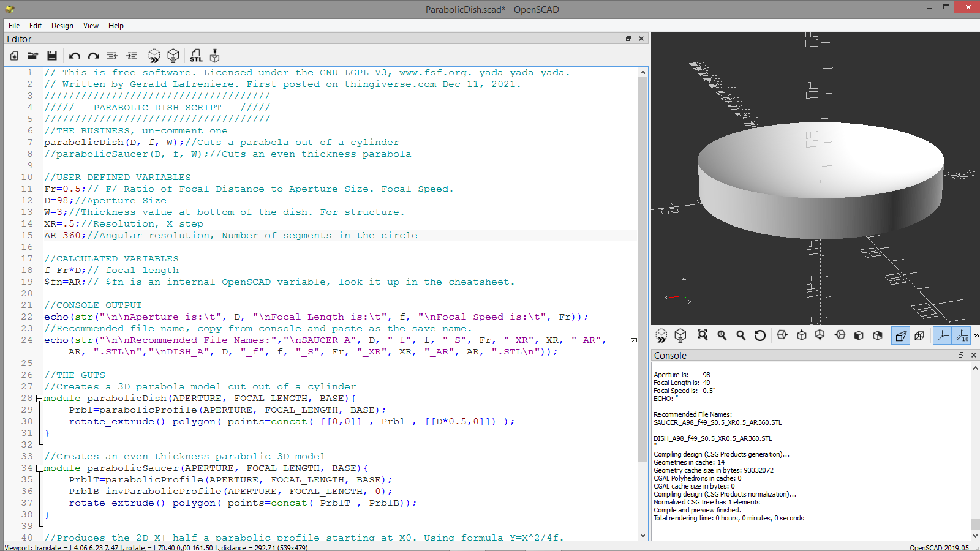View all of the model in the viewport
This screenshot has width=980, height=551.
coord(703,335)
